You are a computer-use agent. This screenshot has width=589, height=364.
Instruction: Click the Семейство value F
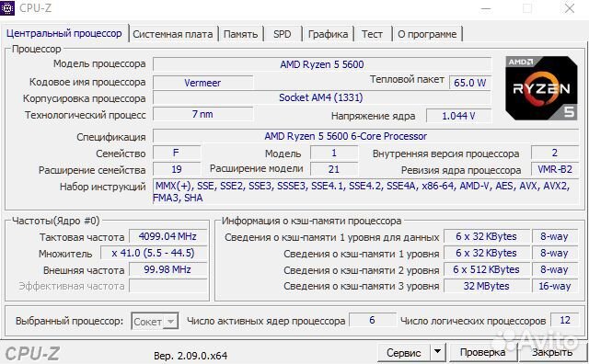click(176, 154)
